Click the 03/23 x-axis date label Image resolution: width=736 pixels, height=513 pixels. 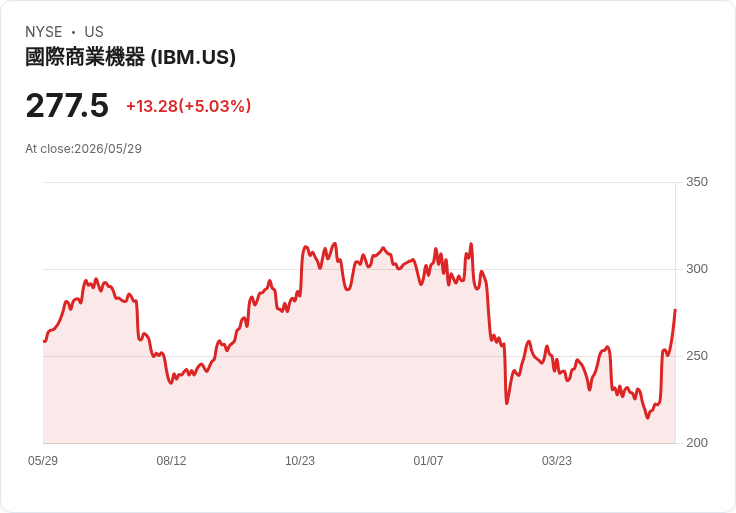coord(557,460)
